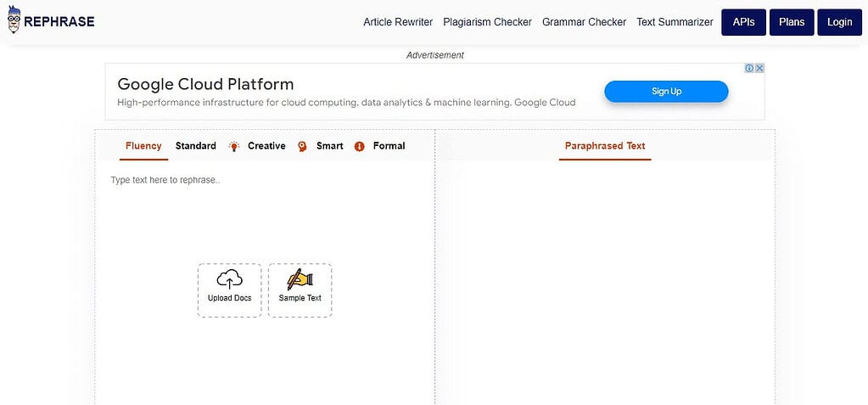Click the Rephrase mascot logo icon

[14, 20]
